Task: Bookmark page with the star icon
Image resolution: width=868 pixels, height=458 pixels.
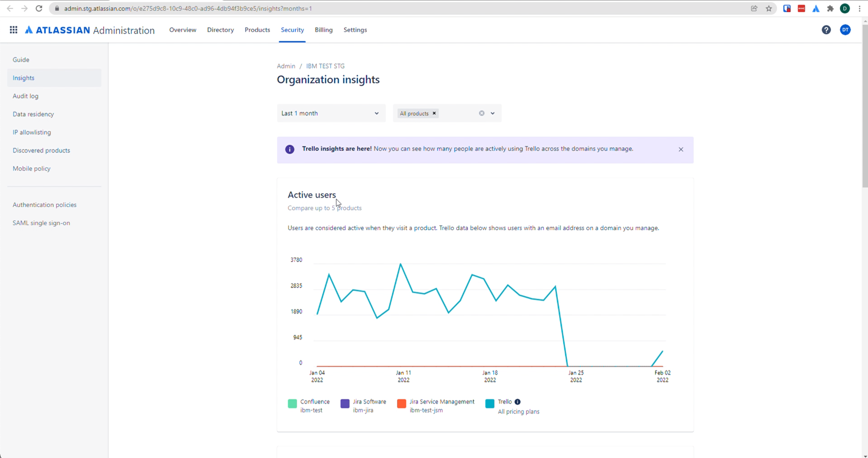Action: point(769,9)
